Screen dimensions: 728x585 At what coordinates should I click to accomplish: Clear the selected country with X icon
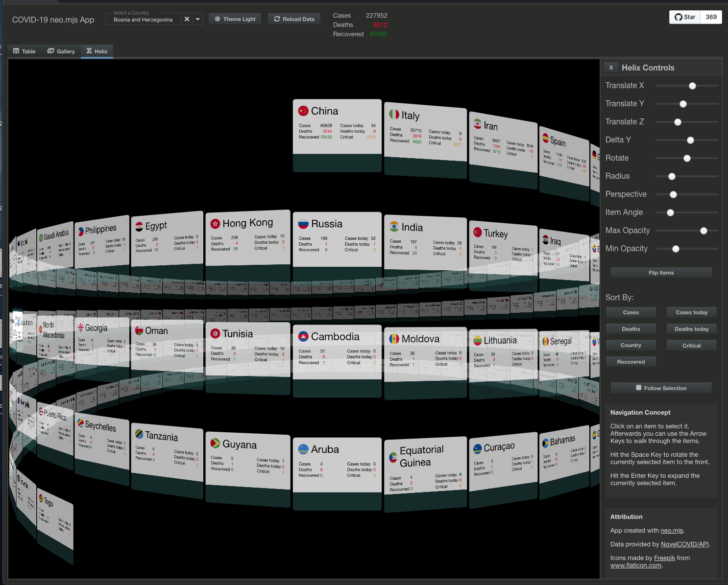pyautogui.click(x=187, y=19)
